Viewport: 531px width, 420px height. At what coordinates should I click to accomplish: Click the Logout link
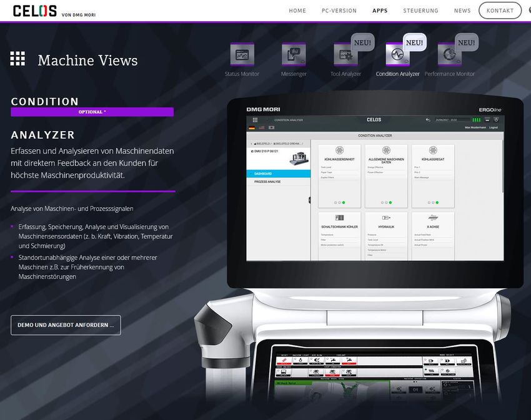pyautogui.click(x=494, y=127)
